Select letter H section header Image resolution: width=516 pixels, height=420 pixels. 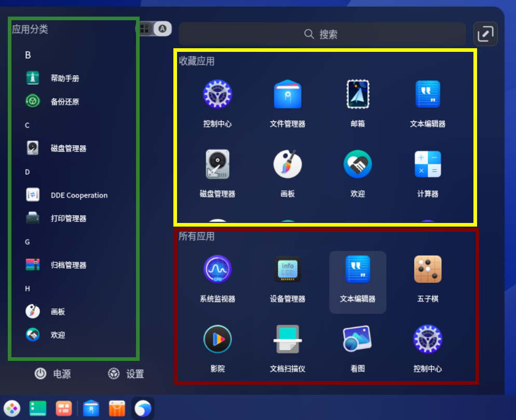[x=28, y=288]
